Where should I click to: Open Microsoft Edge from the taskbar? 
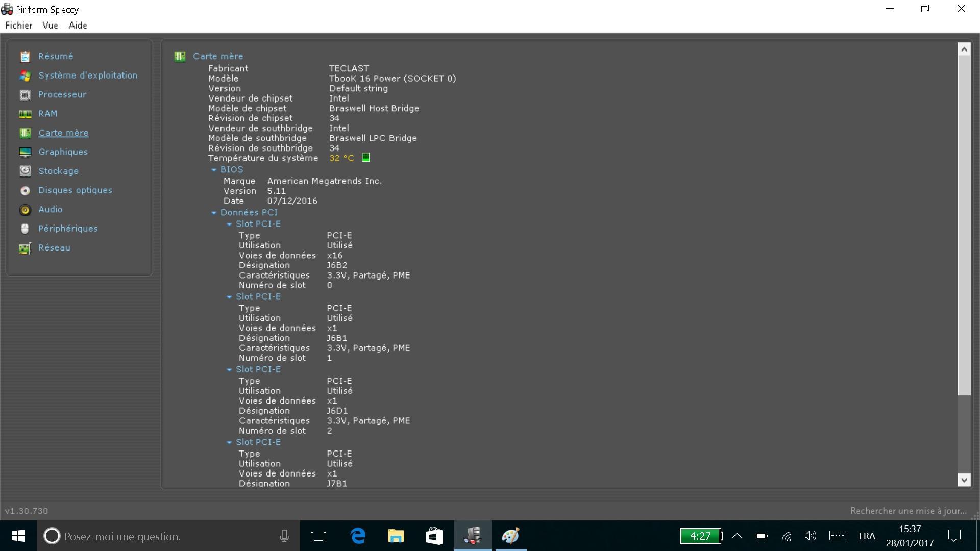[358, 536]
